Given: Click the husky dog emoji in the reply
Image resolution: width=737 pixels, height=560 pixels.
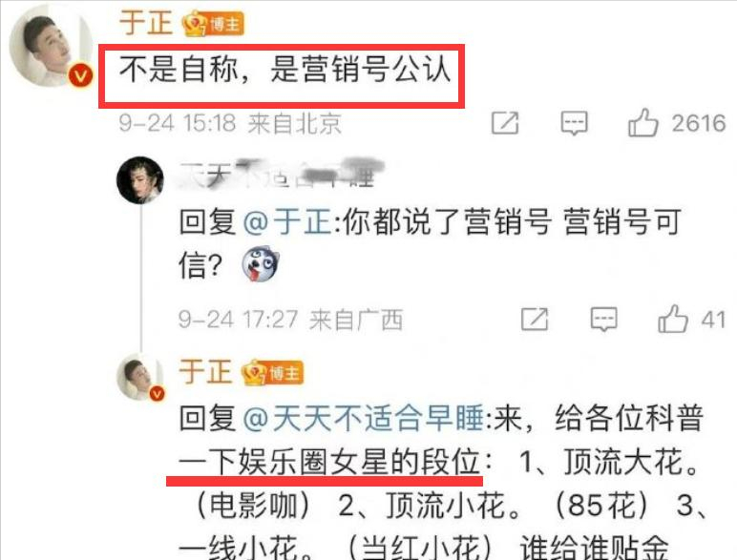Looking at the screenshot, I should [x=261, y=263].
